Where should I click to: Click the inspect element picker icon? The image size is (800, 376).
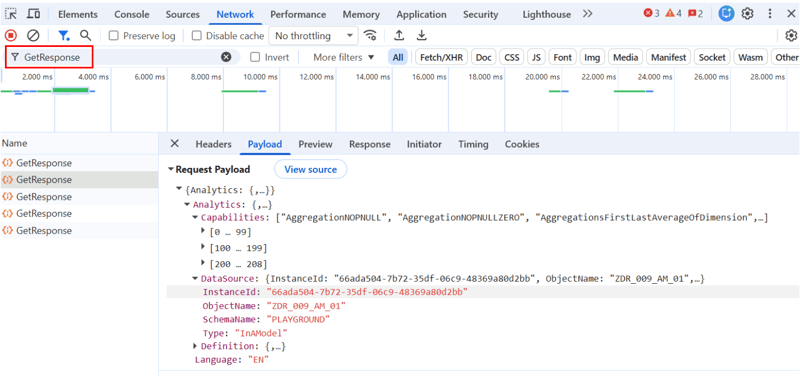(x=11, y=14)
